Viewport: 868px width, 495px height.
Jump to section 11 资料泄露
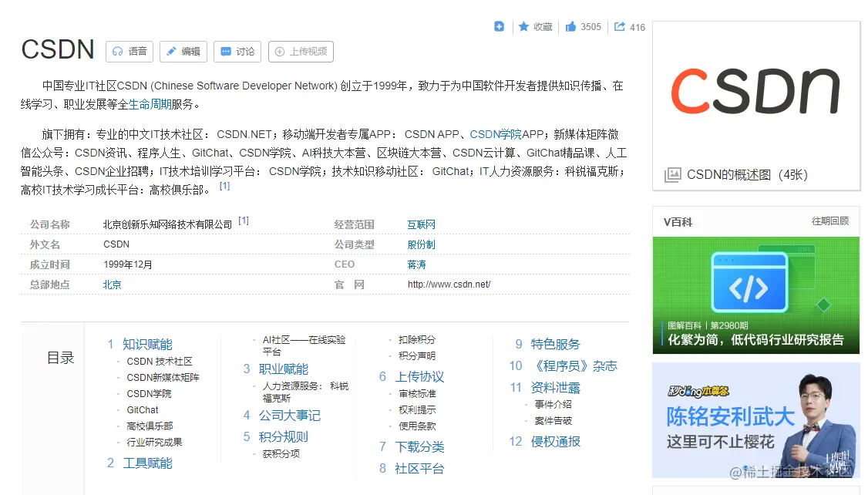coord(555,388)
